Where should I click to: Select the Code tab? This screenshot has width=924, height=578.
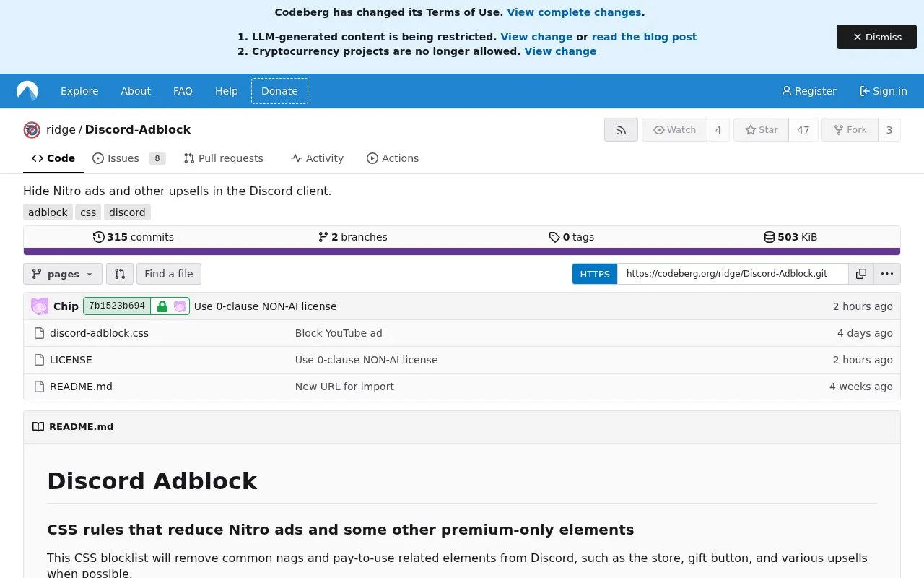53,158
